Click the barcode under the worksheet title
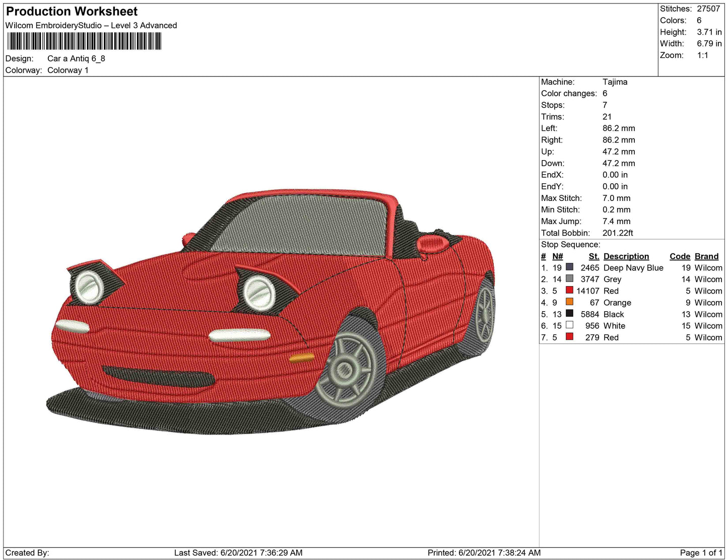728x560 pixels. [x=84, y=41]
